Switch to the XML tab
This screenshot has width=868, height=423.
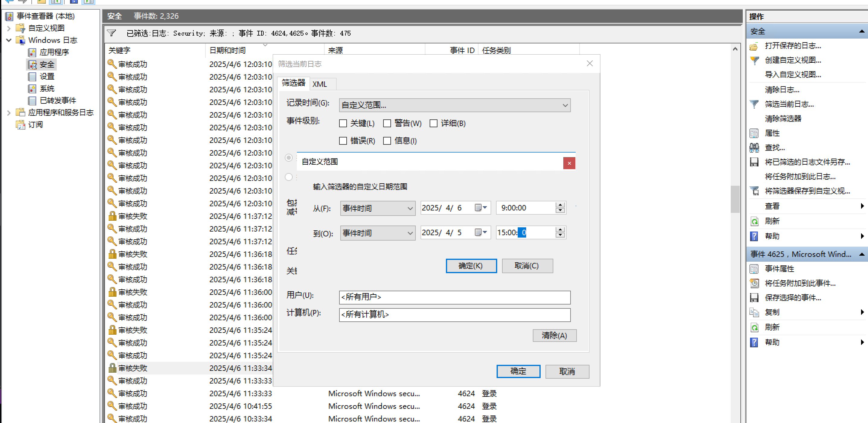[x=320, y=84]
